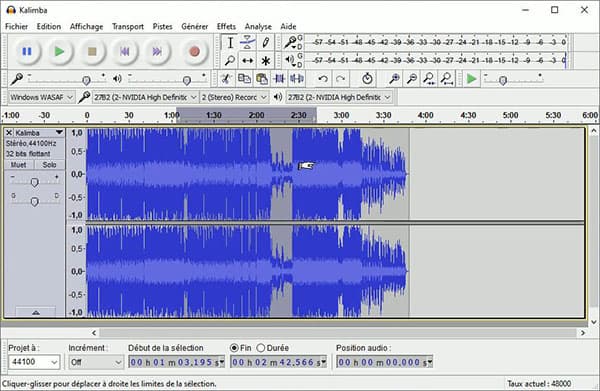Open the recording device dropdown
This screenshot has height=391, width=600.
[x=145, y=98]
